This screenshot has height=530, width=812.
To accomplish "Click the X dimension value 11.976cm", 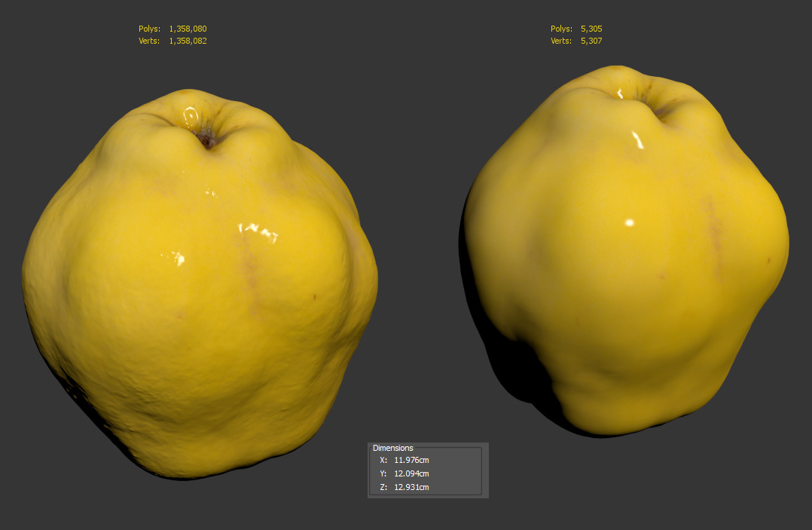I will [411, 460].
